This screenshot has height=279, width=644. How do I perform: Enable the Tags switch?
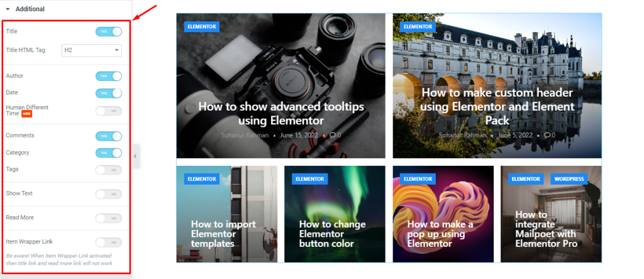(x=109, y=170)
